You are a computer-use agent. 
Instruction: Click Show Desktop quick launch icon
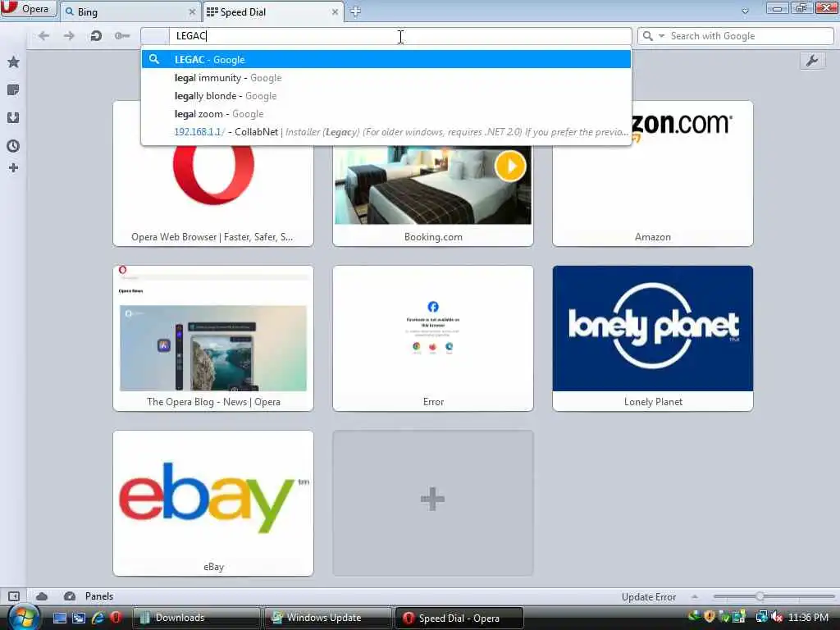pyautogui.click(x=59, y=619)
